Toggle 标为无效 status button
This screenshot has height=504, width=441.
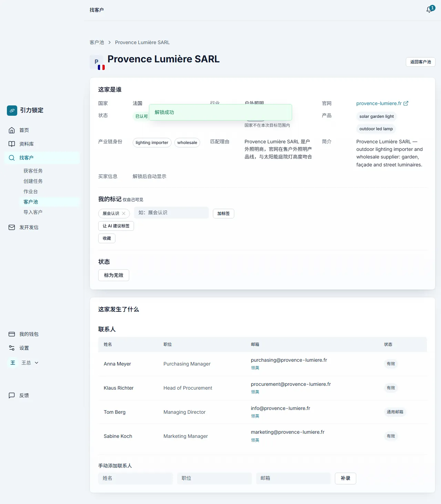pyautogui.click(x=114, y=275)
